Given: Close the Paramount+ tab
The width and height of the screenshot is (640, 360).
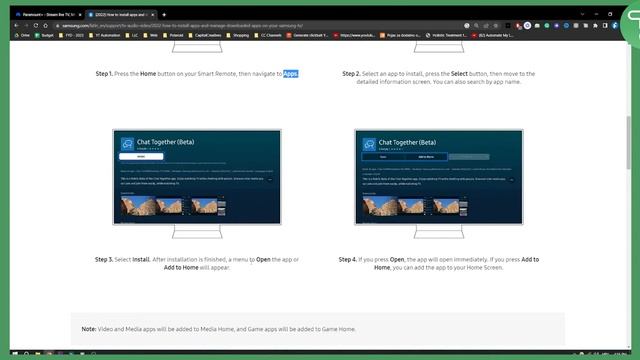Looking at the screenshot, I should [x=80, y=15].
